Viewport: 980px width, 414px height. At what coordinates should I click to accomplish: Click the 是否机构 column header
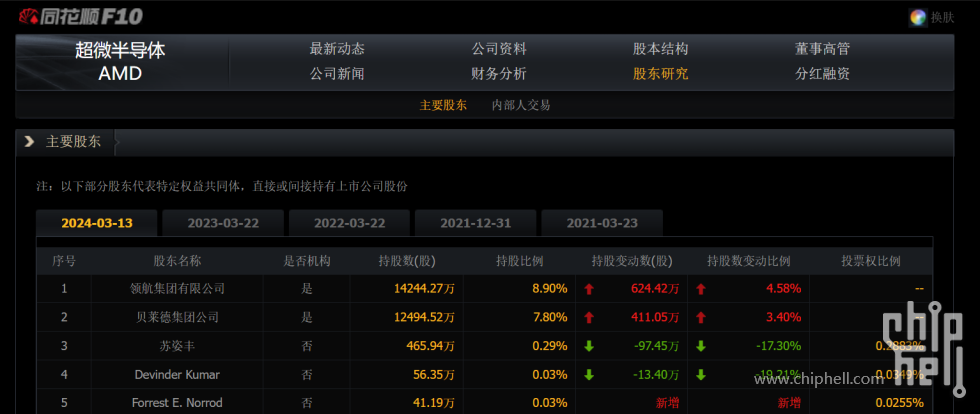(307, 261)
